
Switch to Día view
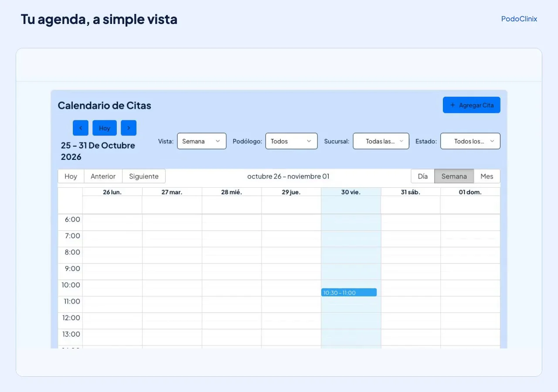point(423,176)
